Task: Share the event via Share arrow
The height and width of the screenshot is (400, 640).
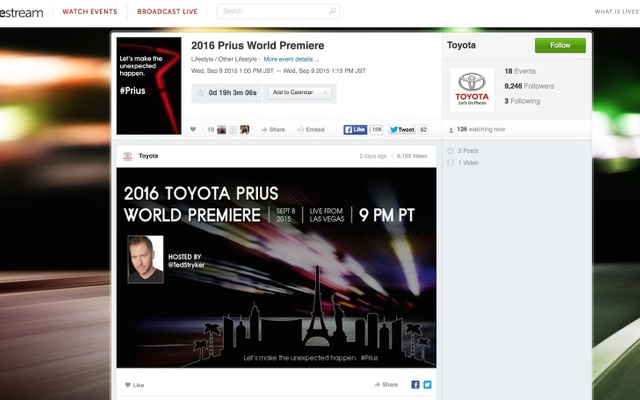Action: [x=273, y=130]
